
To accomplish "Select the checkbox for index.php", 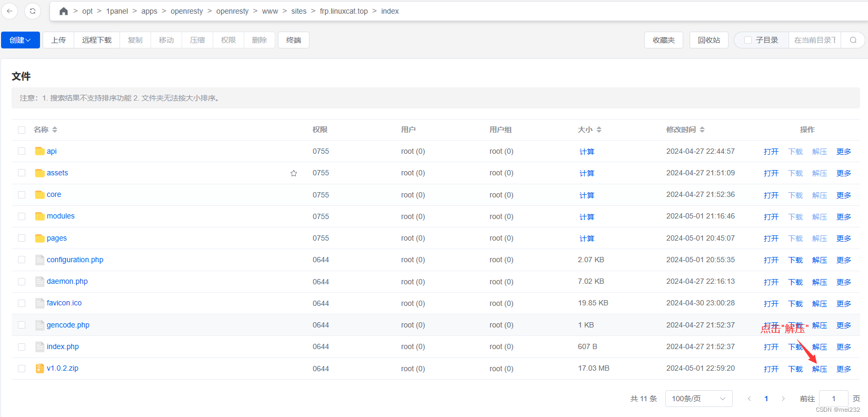I will pyautogui.click(x=22, y=347).
